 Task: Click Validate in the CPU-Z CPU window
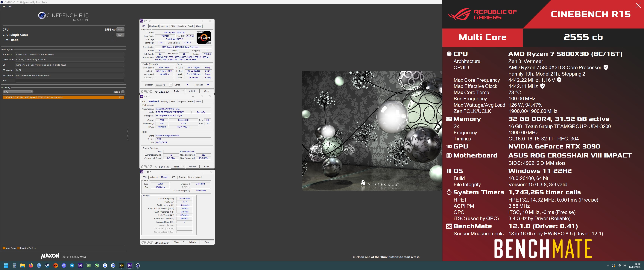point(192,91)
